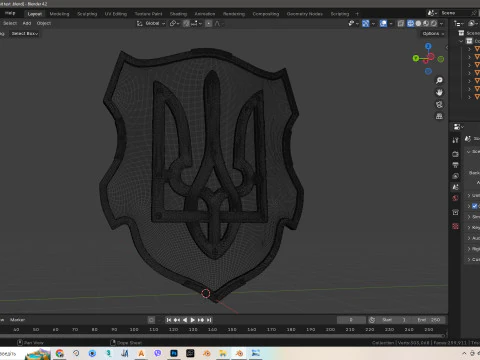
Task: Open the Add menu
Action: click(x=27, y=23)
